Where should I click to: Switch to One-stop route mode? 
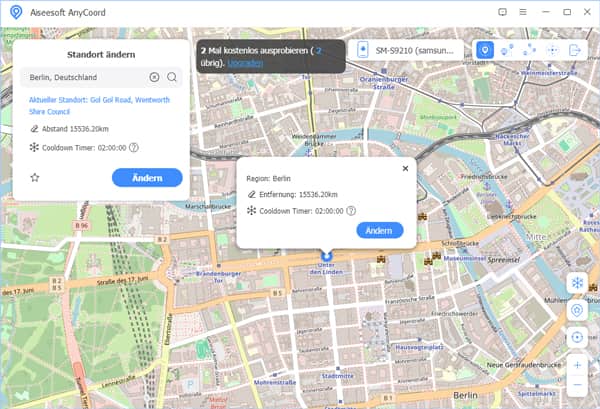[507, 50]
